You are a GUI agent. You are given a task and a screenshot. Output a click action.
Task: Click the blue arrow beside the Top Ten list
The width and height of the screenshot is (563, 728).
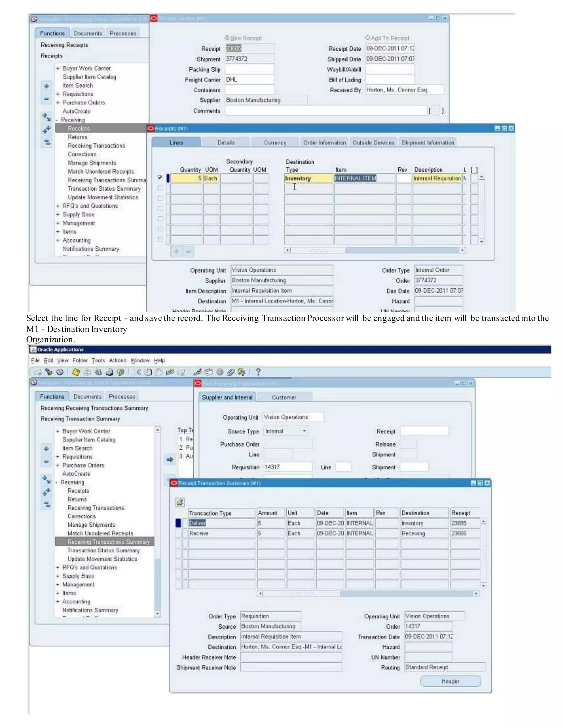170,460
